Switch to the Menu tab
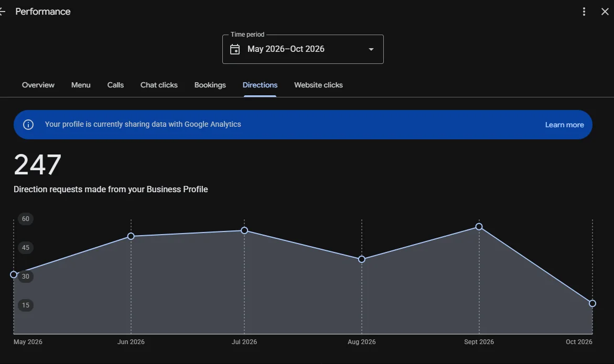614x364 pixels. pos(81,85)
